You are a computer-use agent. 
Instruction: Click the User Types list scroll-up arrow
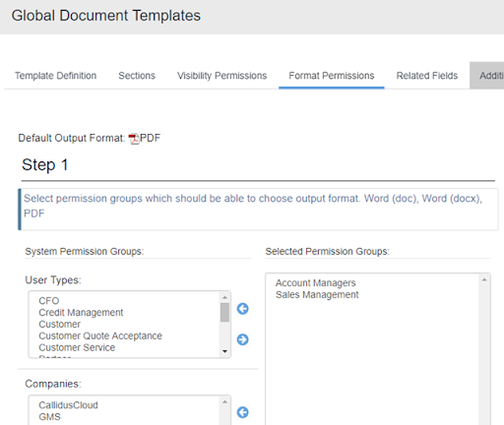[224, 297]
